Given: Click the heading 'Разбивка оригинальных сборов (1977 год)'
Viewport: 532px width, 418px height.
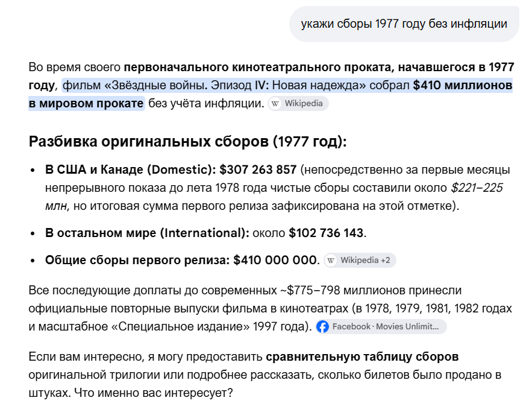Looking at the screenshot, I should (x=187, y=141).
